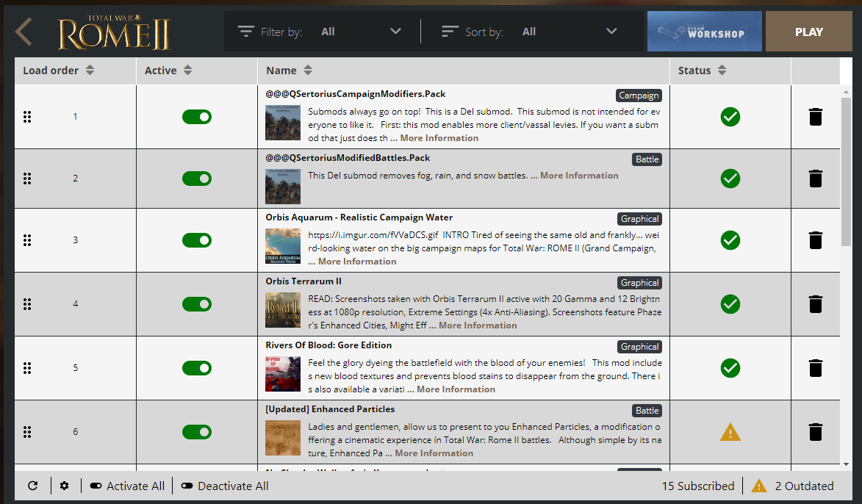
Task: Click the QSertoriusCampaignModifiers mod thumbnail
Action: pyautogui.click(x=283, y=123)
